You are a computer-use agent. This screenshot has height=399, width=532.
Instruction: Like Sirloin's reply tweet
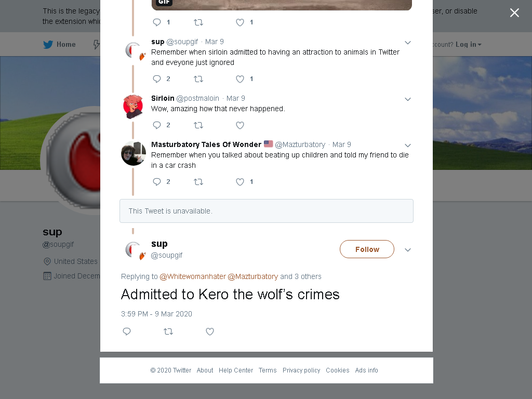pos(240,125)
